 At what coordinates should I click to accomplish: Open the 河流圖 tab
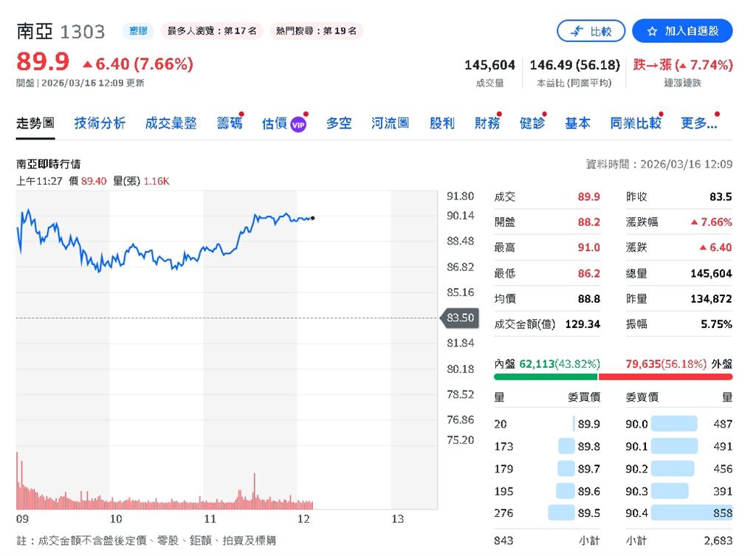390,123
